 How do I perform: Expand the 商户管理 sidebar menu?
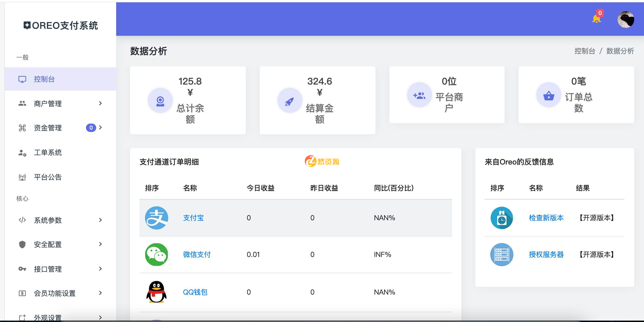(48, 104)
